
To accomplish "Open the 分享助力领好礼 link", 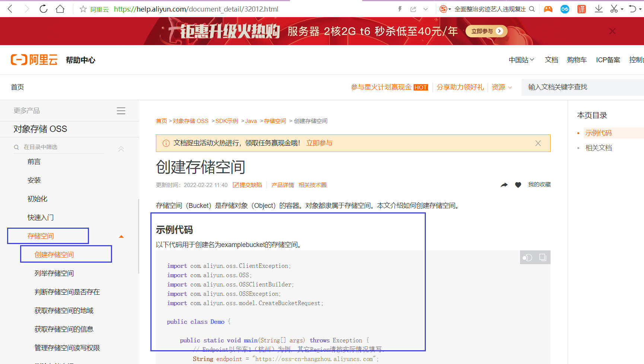I will coord(460,87).
